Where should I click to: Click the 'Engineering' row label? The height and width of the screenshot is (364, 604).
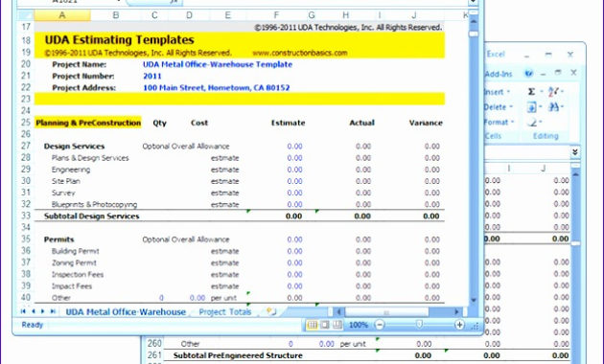coord(71,170)
